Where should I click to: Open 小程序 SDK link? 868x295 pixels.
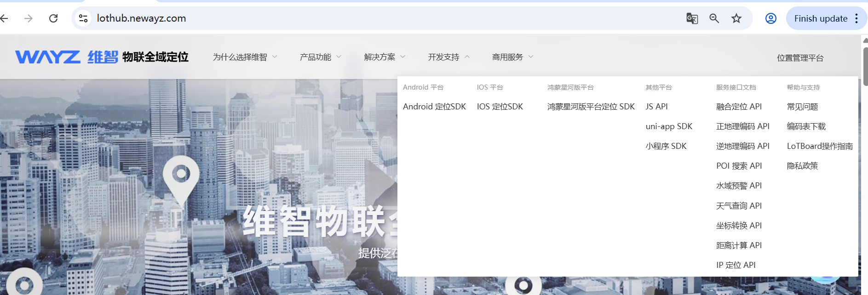(x=666, y=146)
